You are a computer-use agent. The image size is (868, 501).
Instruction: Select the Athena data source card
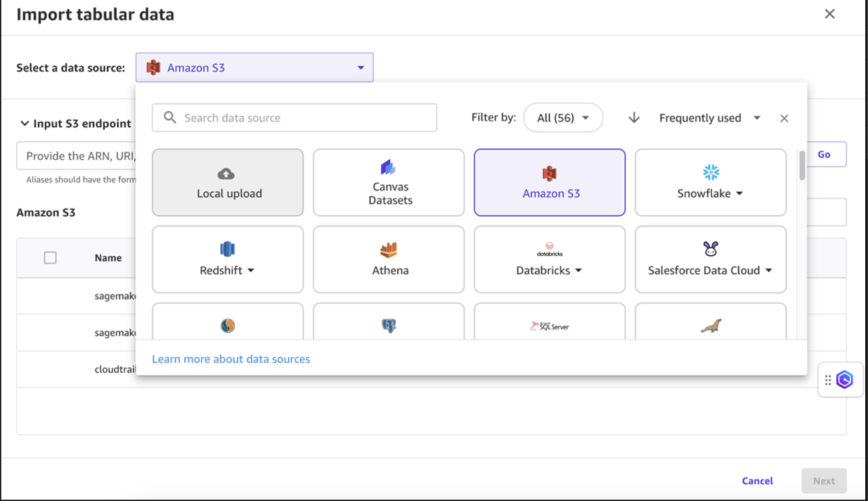(389, 259)
